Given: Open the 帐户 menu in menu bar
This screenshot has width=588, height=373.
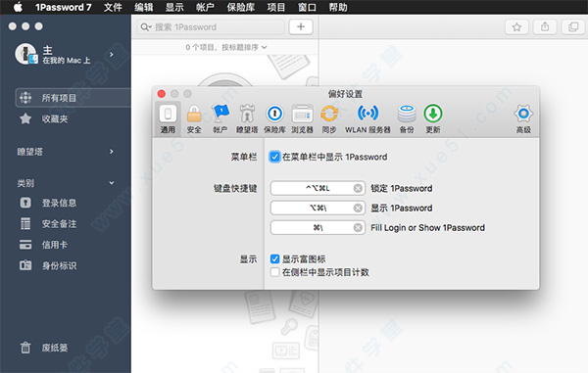Looking at the screenshot, I should [205, 7].
